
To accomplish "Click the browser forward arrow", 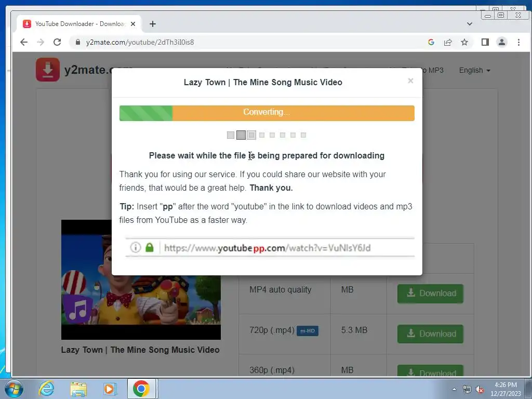I will (x=41, y=42).
